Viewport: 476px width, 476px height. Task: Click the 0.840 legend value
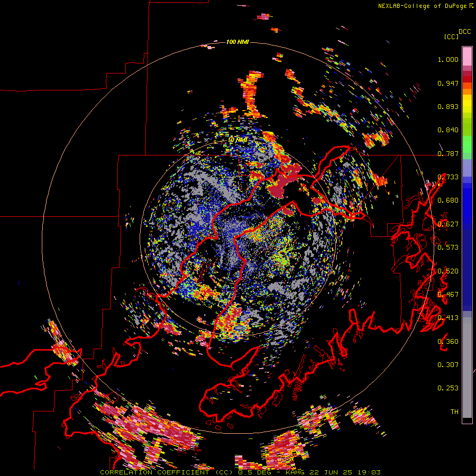tap(448, 130)
